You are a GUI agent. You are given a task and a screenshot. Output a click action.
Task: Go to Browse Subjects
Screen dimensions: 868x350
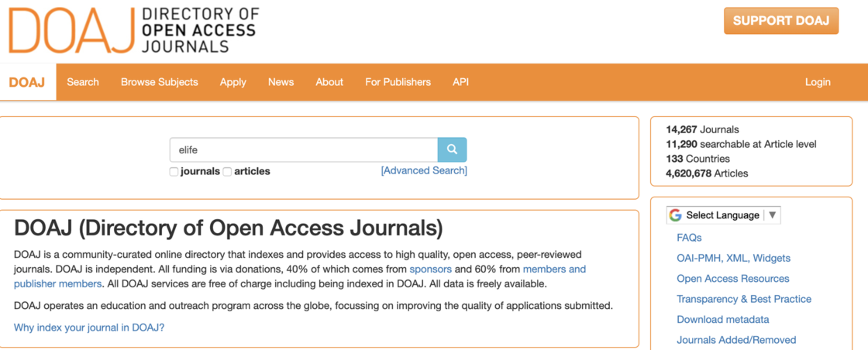click(160, 82)
